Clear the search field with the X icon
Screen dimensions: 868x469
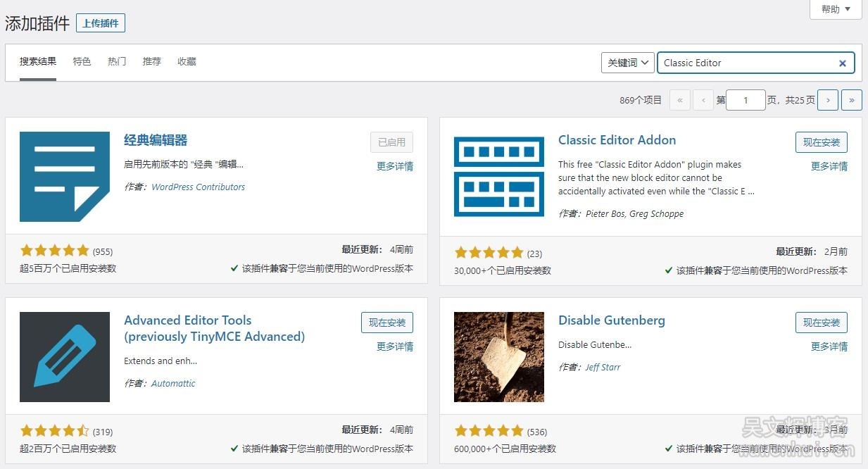842,63
